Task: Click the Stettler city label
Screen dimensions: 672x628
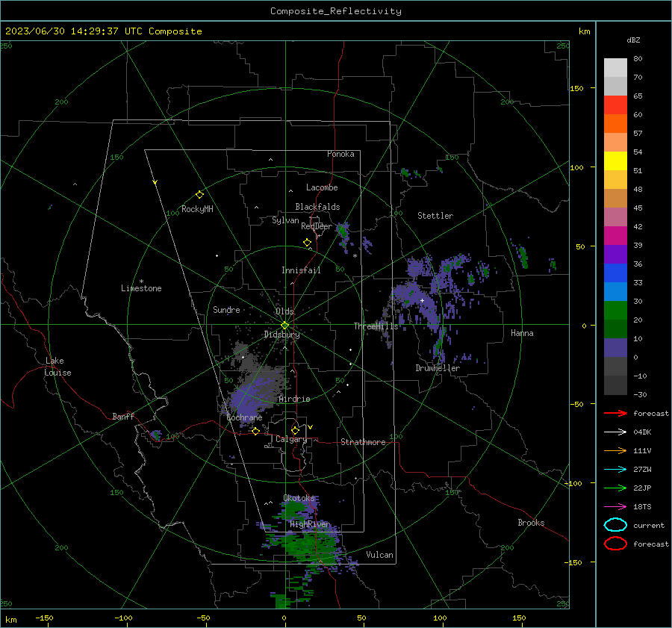Action: (435, 216)
